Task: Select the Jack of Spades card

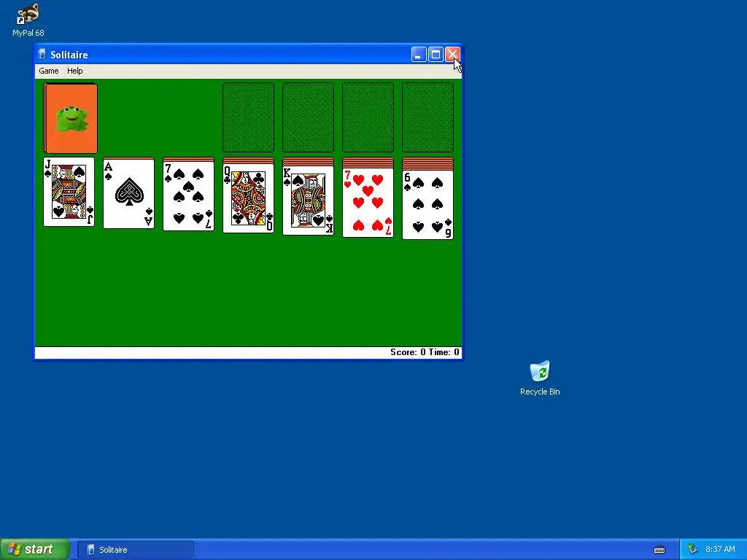Action: [x=69, y=192]
